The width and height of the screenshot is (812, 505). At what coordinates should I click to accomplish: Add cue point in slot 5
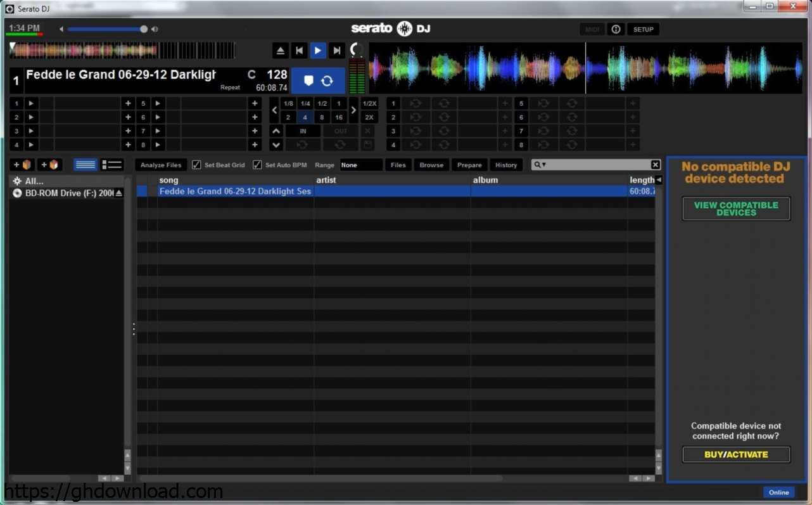pyautogui.click(x=255, y=103)
